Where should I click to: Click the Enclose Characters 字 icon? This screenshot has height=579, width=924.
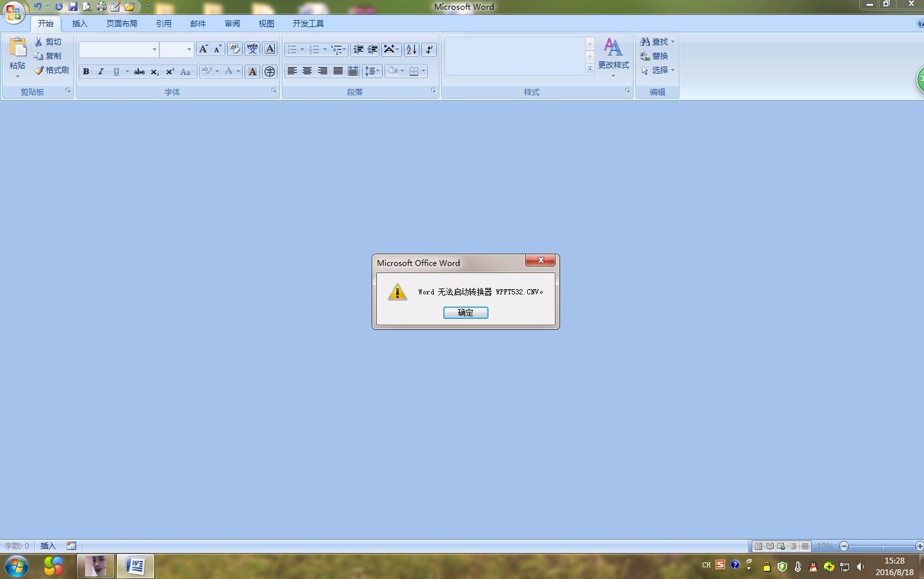270,71
